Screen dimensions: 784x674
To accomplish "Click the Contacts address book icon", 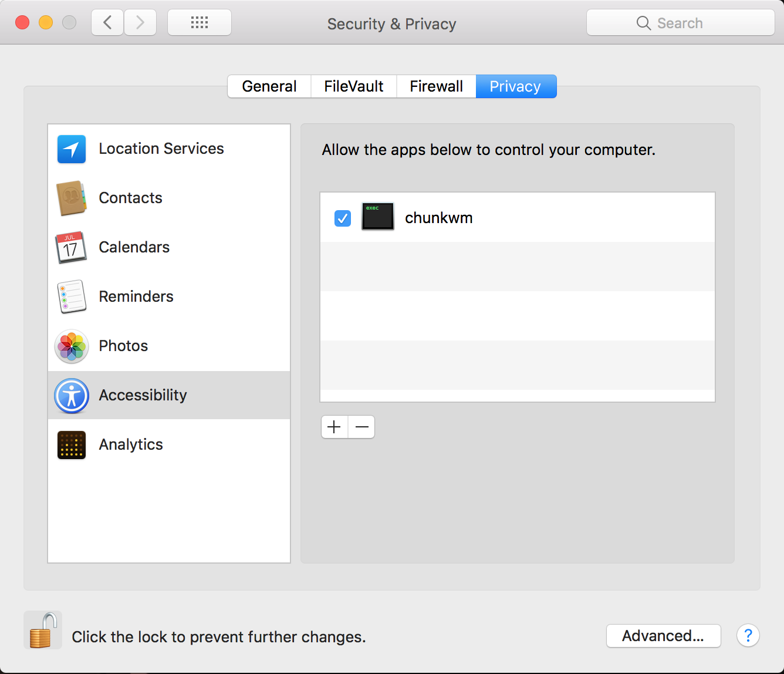I will [72, 198].
